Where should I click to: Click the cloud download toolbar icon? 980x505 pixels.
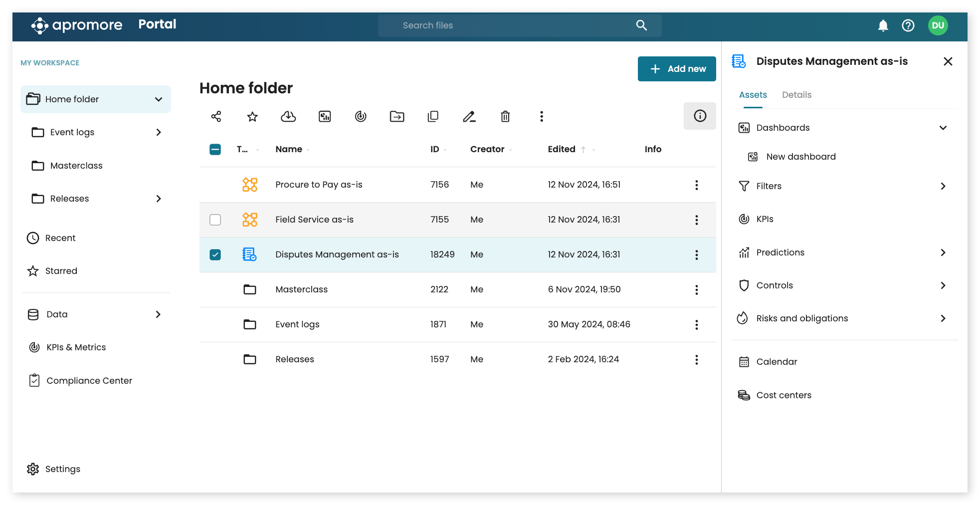pos(288,116)
